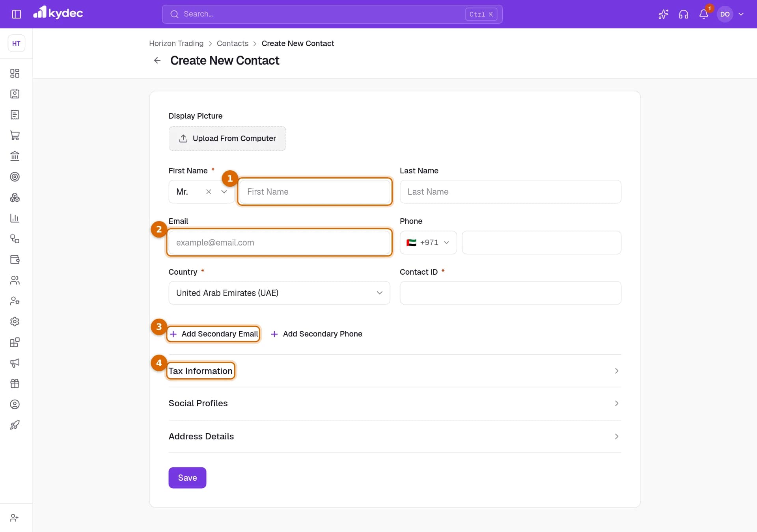Open the headset support icon

tap(684, 14)
